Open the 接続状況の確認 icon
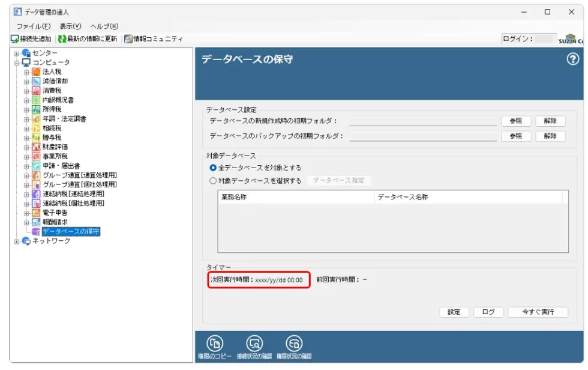Viewport: 588px width, 370px height. [x=254, y=344]
